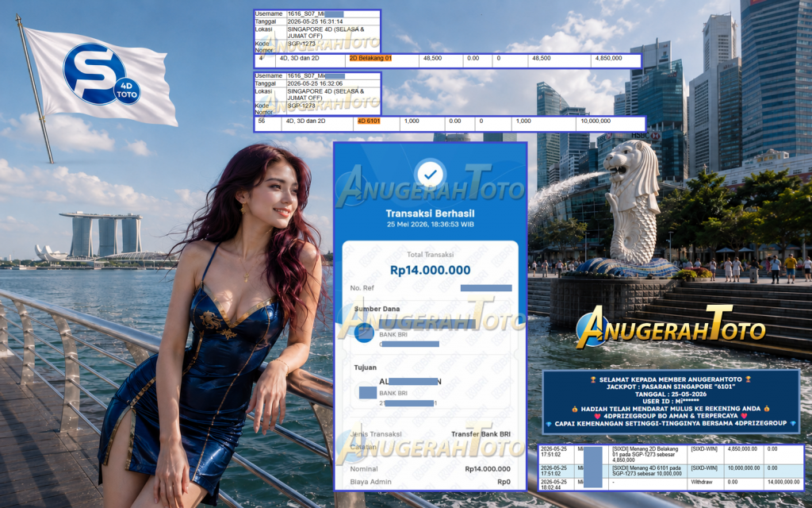Image resolution: width=812 pixels, height=508 pixels.
Task: Click the "Nominal" label on the receipt
Action: [363, 469]
